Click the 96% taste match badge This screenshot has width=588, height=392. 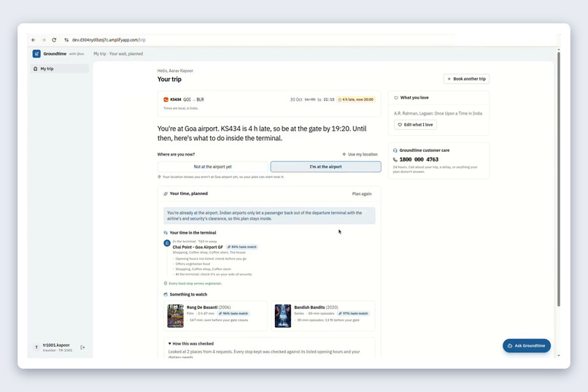pos(233,313)
